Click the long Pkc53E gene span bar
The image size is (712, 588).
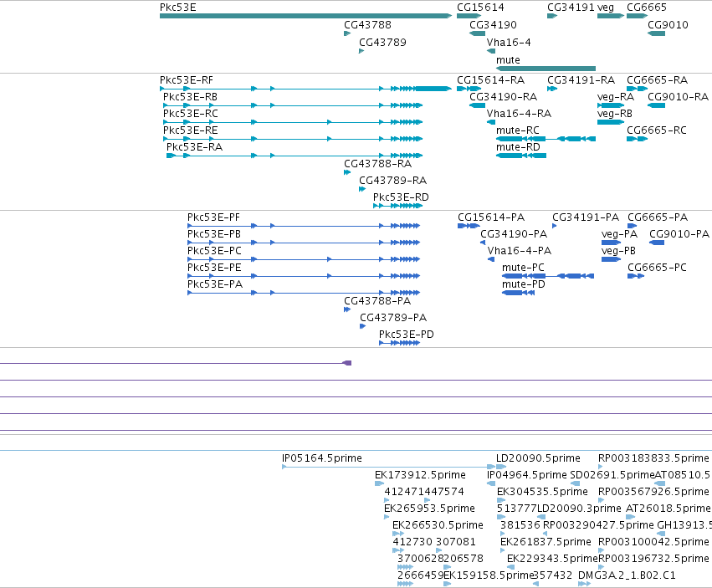tap(305, 16)
